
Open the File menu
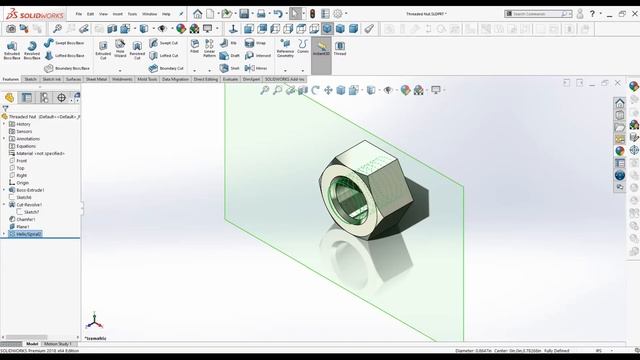coord(79,14)
